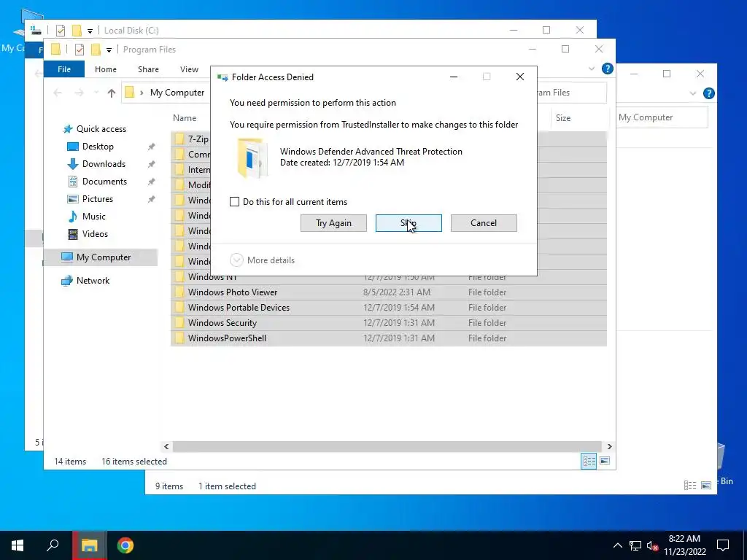Click the pin icon next to Desktop
Screen dimensions: 747x560
tap(152, 147)
